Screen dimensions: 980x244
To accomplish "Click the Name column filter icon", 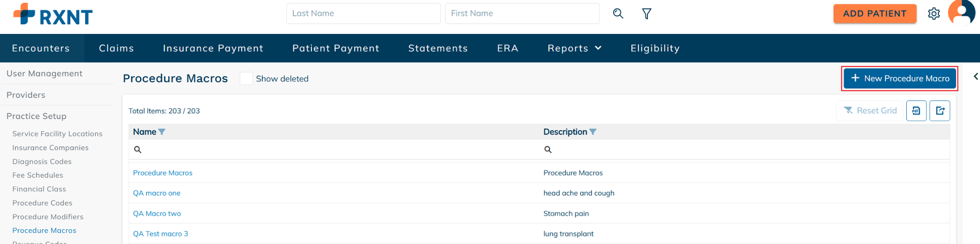I will [162, 132].
